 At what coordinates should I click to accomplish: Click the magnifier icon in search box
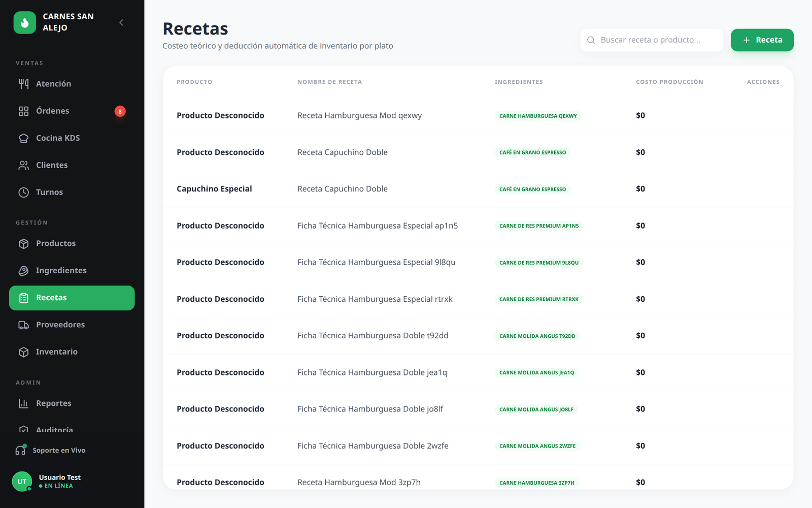coord(591,40)
